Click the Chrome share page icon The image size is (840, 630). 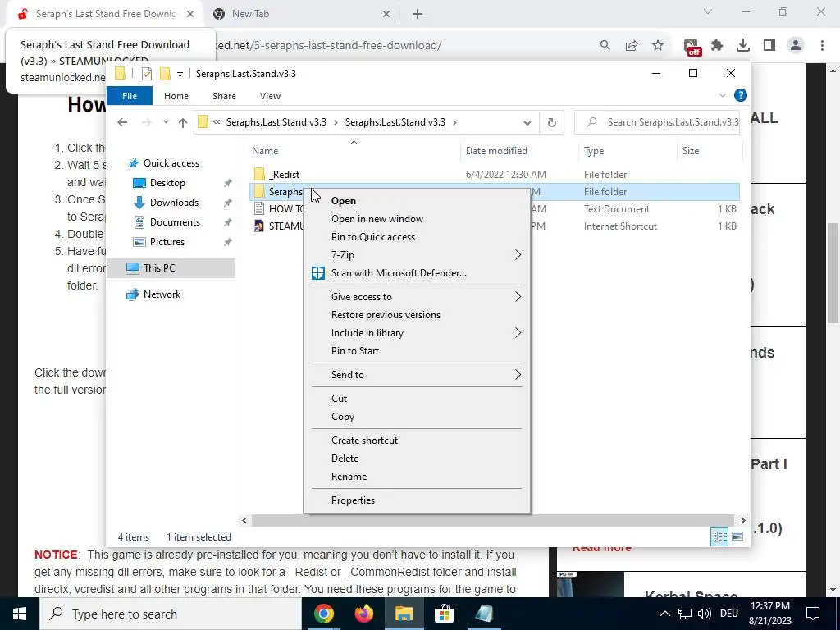pos(632,46)
